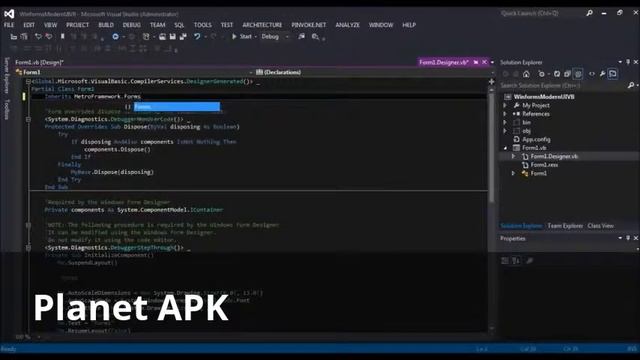Viewport: 640px width, 360px height.
Task: Click the Search Solution Explorer field
Action: [x=563, y=85]
